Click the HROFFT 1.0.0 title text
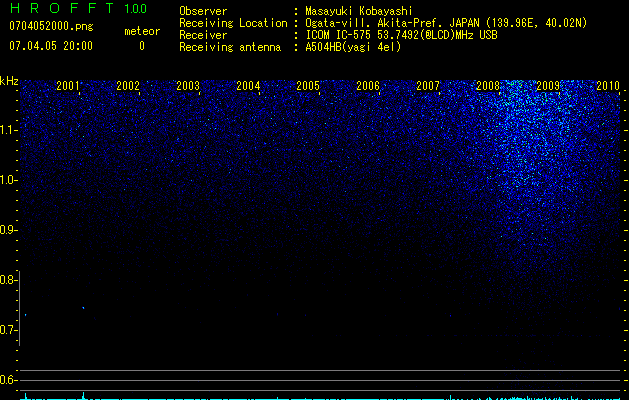Viewport: 629px width, 400px height. coord(78,8)
